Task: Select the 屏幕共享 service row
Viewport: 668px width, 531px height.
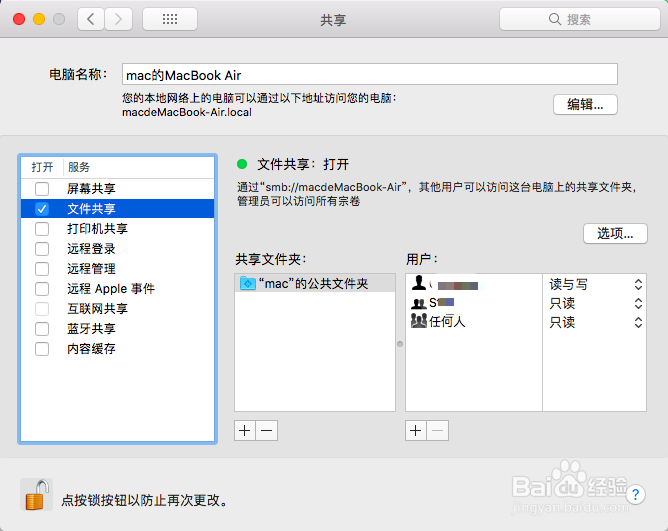Action: tap(118, 188)
